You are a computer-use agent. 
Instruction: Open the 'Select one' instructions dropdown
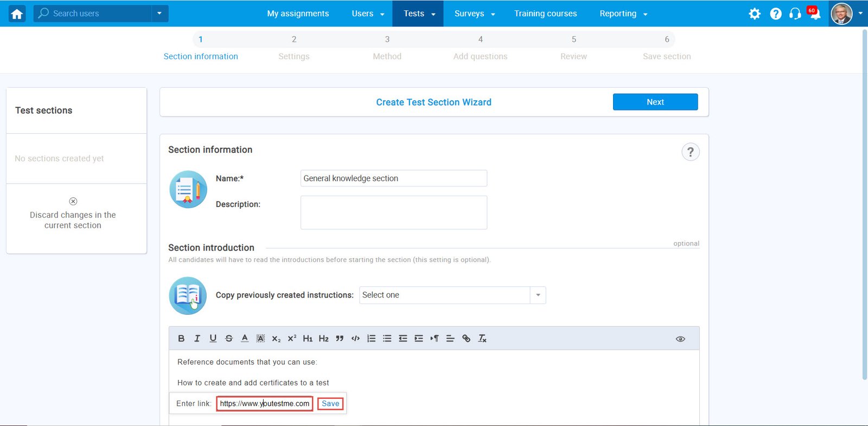[x=452, y=295]
